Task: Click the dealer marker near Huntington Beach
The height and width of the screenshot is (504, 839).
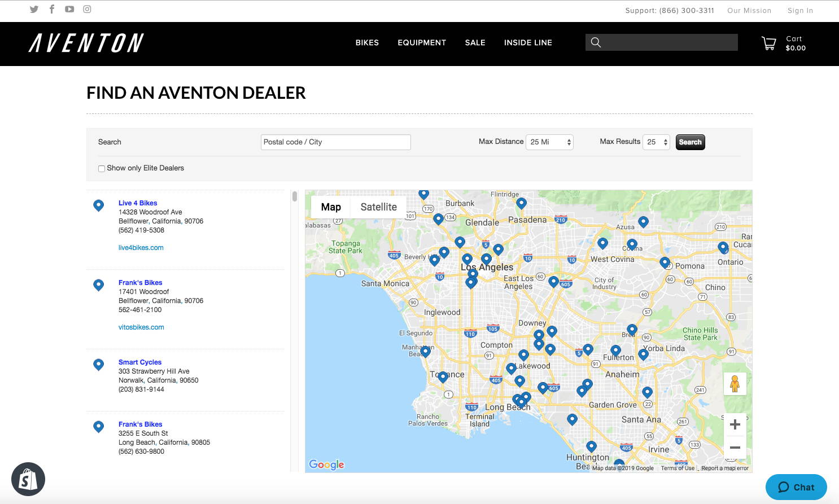Action: click(591, 446)
